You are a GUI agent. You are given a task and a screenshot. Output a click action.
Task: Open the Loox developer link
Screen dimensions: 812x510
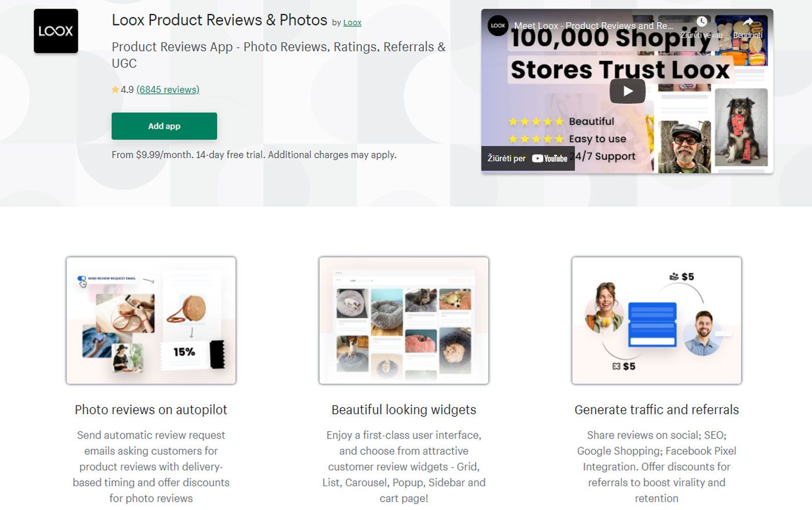click(x=352, y=23)
